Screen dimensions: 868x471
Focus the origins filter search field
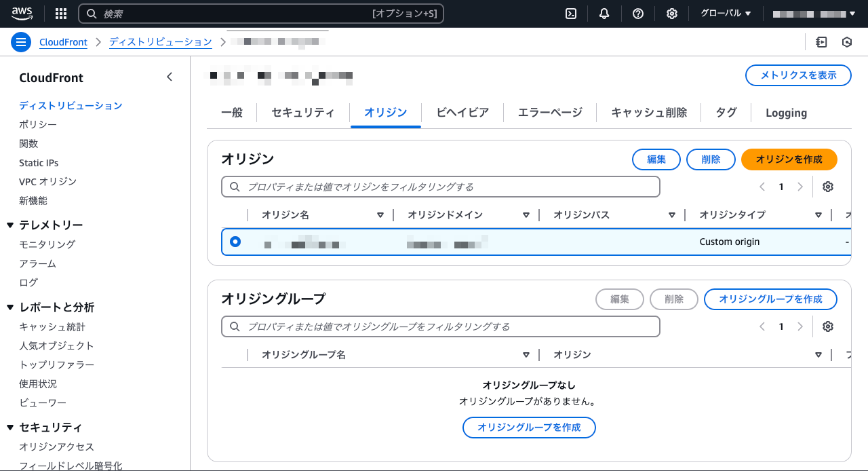tap(441, 187)
